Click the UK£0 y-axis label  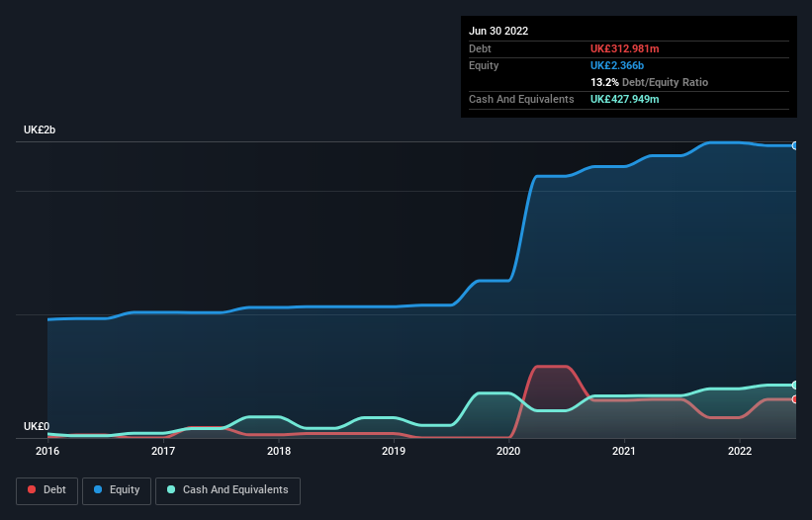[x=37, y=426]
